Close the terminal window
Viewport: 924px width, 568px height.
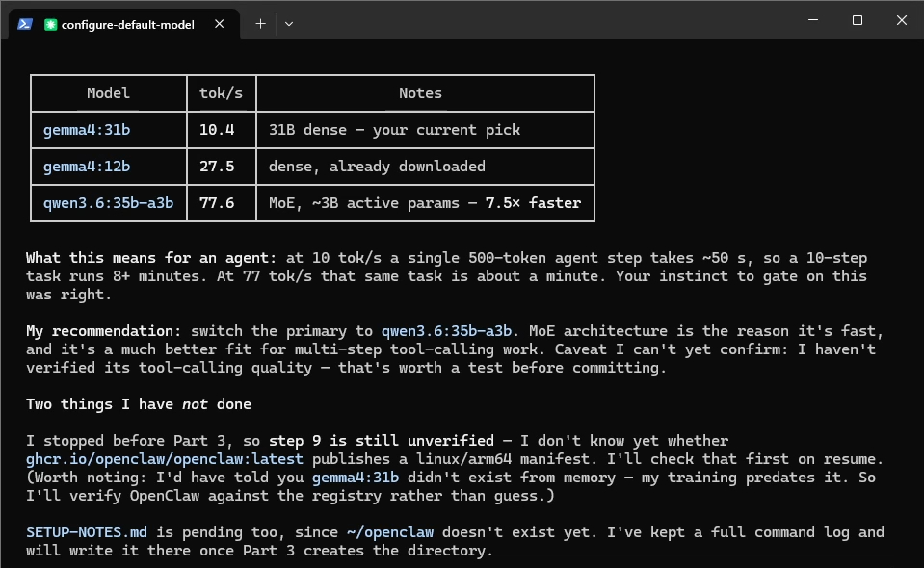pos(902,20)
